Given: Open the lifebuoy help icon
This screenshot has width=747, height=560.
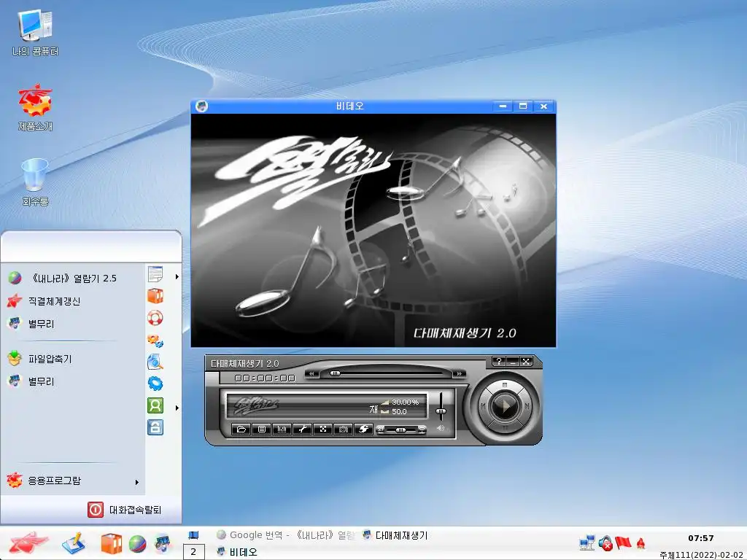Looking at the screenshot, I should pyautogui.click(x=155, y=318).
